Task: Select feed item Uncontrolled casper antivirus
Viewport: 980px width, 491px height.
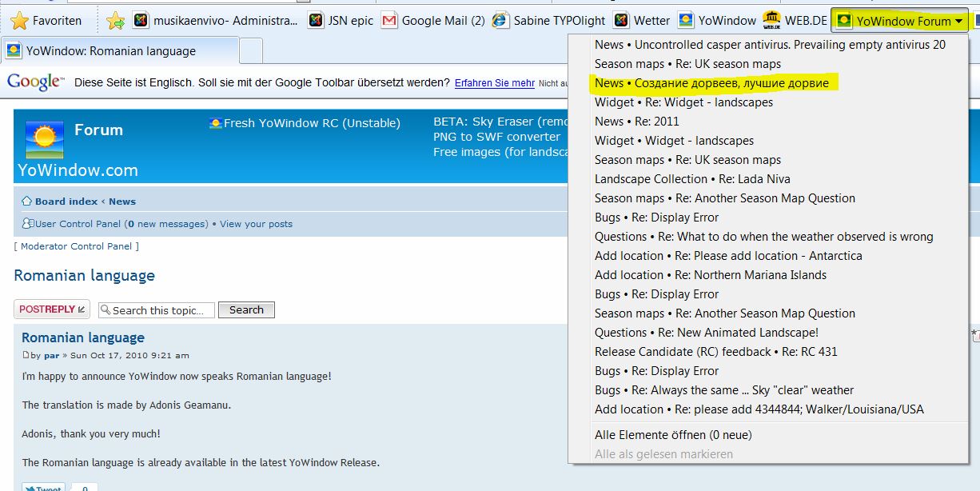Action: click(x=770, y=45)
